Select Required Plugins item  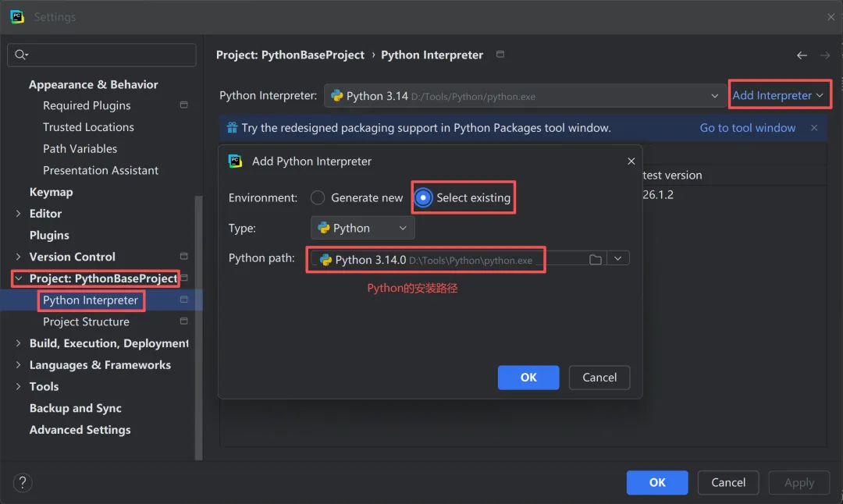point(87,105)
